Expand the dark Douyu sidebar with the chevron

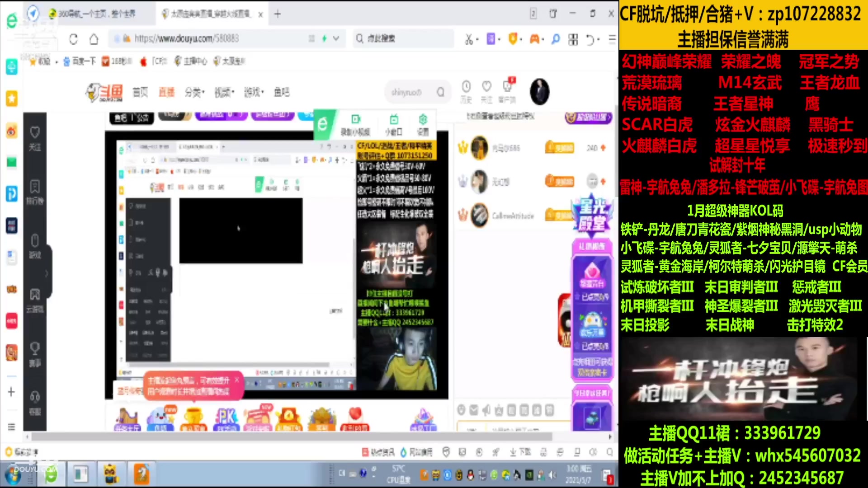[47, 273]
